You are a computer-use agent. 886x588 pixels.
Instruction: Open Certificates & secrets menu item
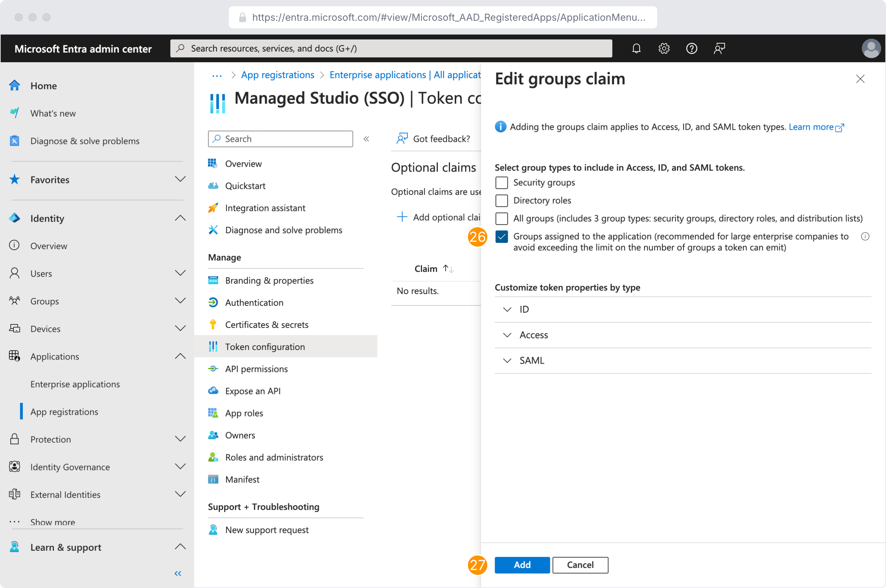(266, 325)
